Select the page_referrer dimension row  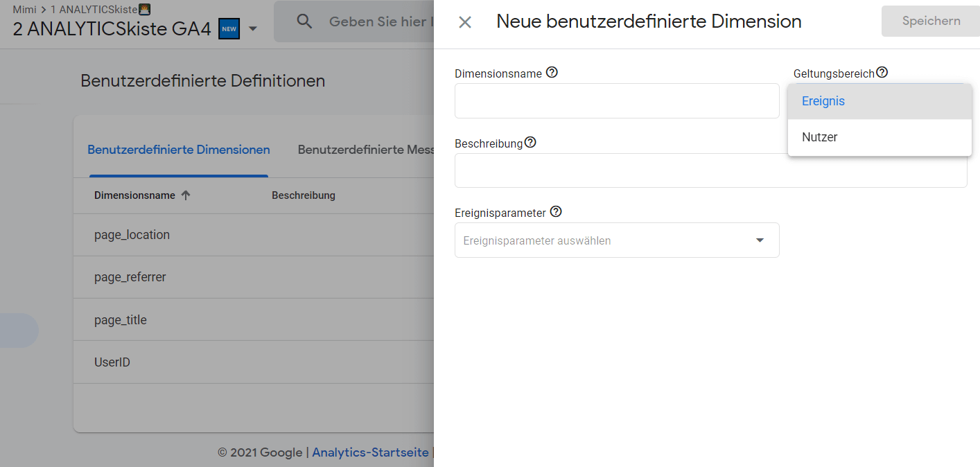[132, 277]
